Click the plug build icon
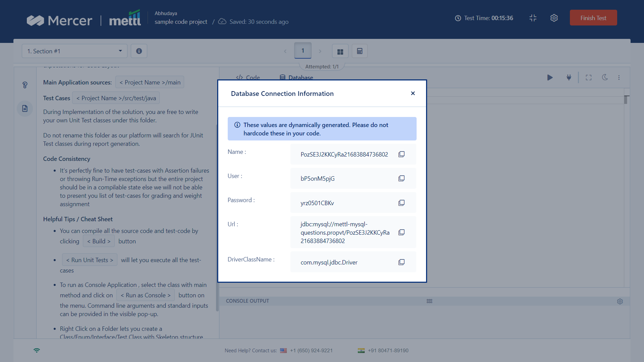644x362 pixels. tap(569, 78)
